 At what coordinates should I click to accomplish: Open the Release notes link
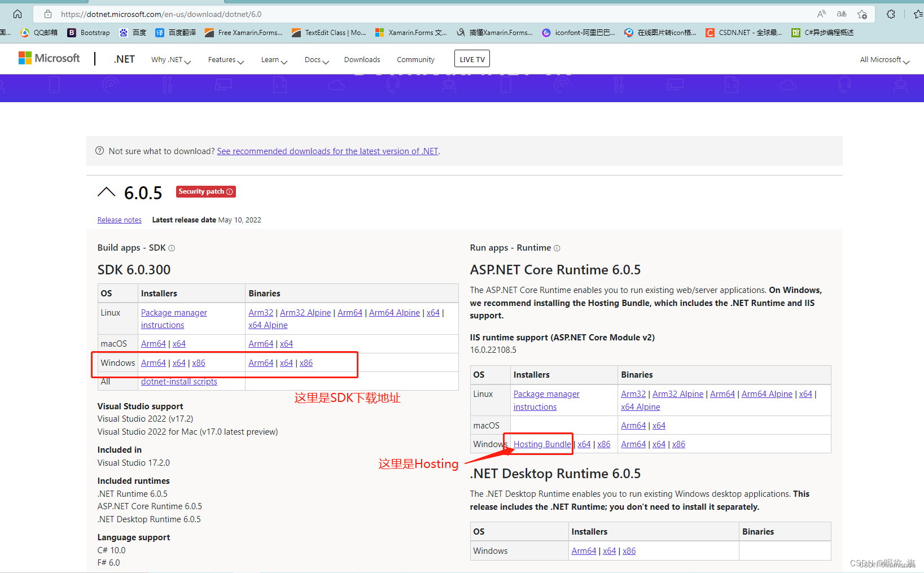[120, 220]
